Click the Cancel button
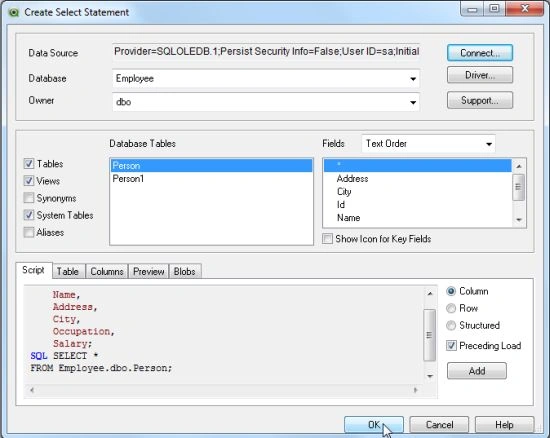 point(439,425)
